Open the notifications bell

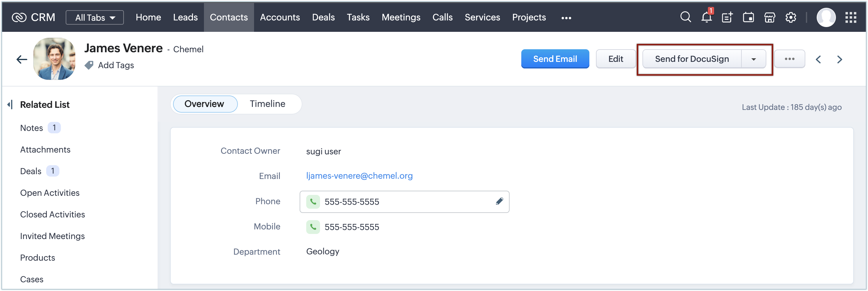coord(706,17)
